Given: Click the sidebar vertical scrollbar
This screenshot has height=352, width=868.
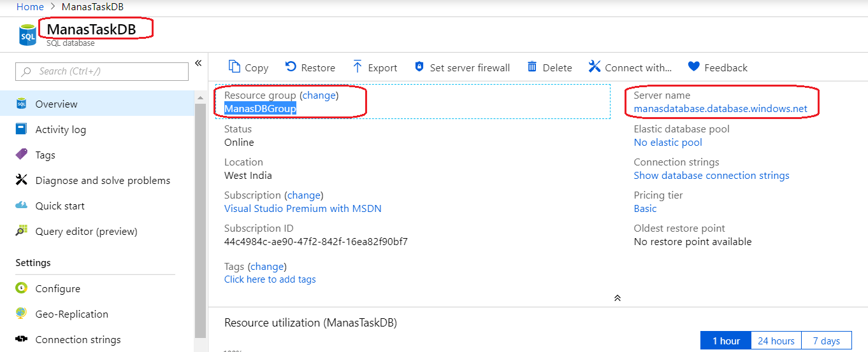Looking at the screenshot, I should tap(200, 220).
